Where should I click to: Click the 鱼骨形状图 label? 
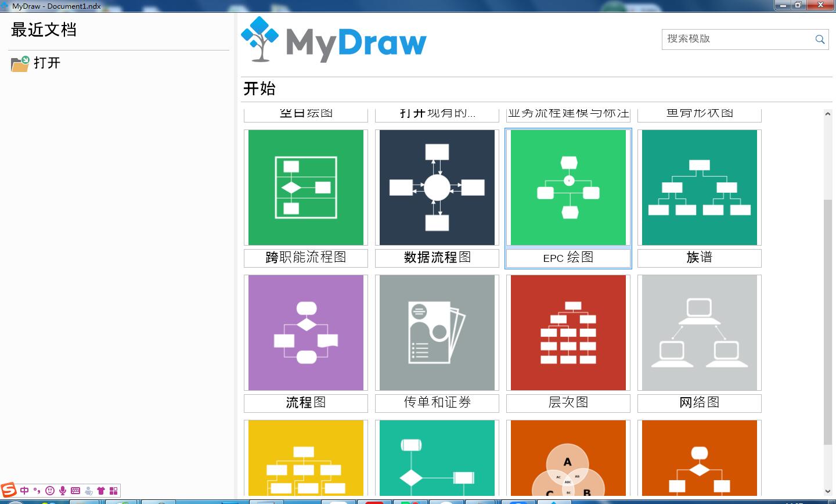(x=700, y=114)
